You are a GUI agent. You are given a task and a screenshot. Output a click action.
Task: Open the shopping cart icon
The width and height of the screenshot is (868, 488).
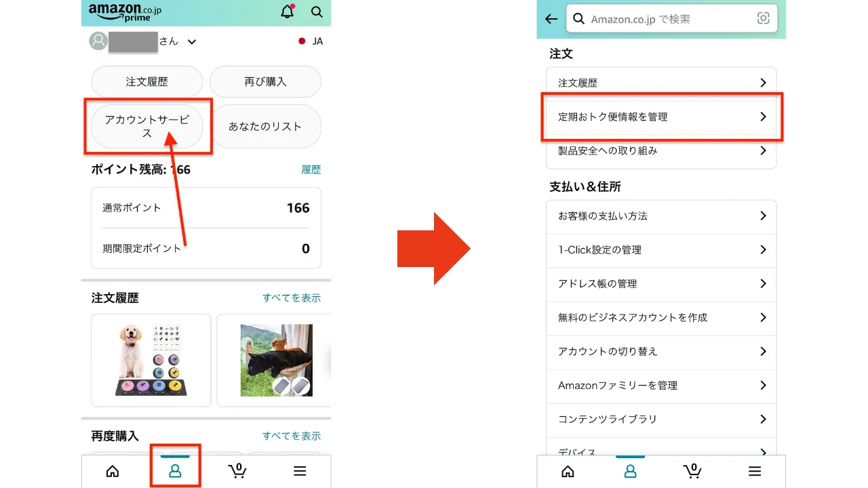[x=237, y=470]
